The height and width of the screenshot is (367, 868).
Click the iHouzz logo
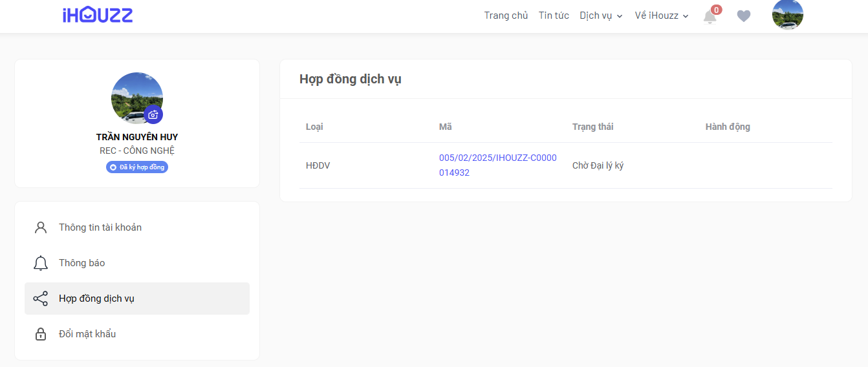click(x=98, y=15)
